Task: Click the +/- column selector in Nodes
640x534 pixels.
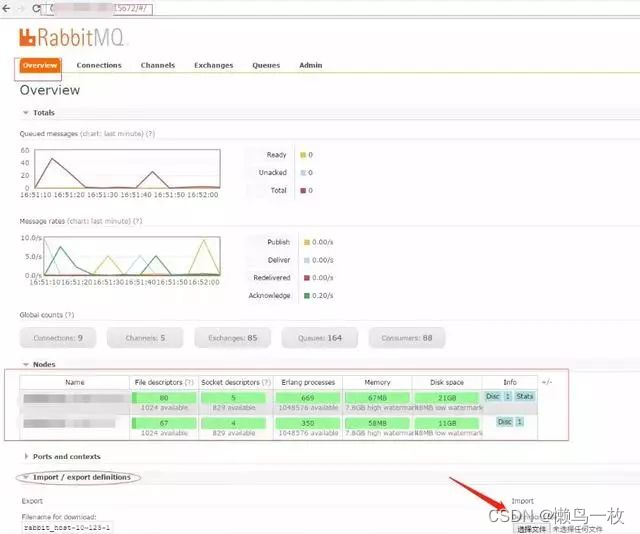Action: point(547,382)
